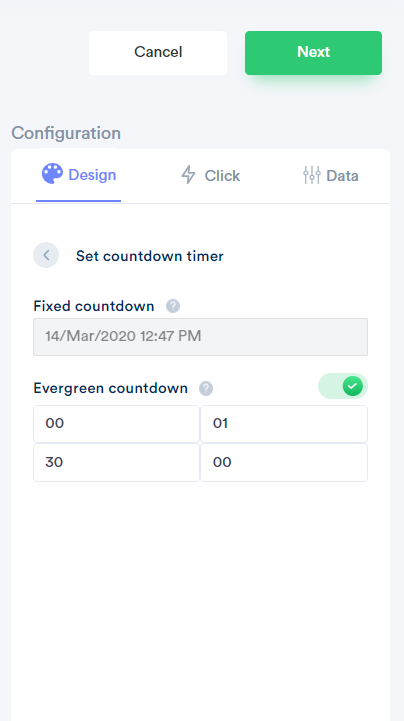The image size is (404, 721).
Task: Click the evergreen field showing 30
Action: tap(116, 463)
